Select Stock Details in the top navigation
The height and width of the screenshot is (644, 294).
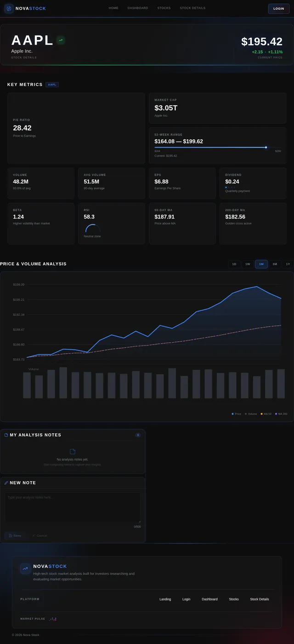[x=192, y=8]
